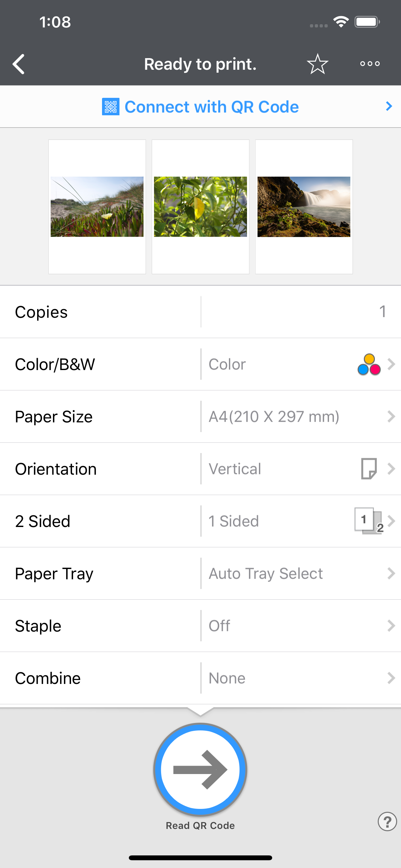
Task: Tap the Read QR Code arrow button
Action: pos(200,770)
